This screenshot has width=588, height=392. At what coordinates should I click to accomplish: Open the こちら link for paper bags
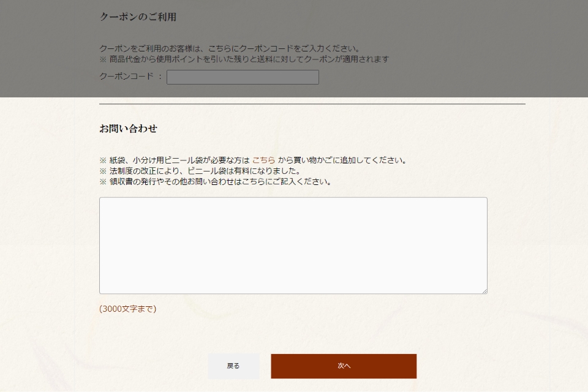click(x=263, y=160)
